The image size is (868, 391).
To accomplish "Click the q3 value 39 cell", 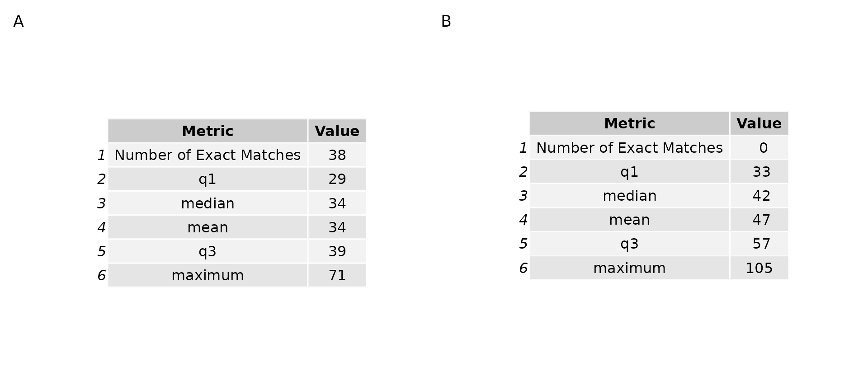I will 337,251.
